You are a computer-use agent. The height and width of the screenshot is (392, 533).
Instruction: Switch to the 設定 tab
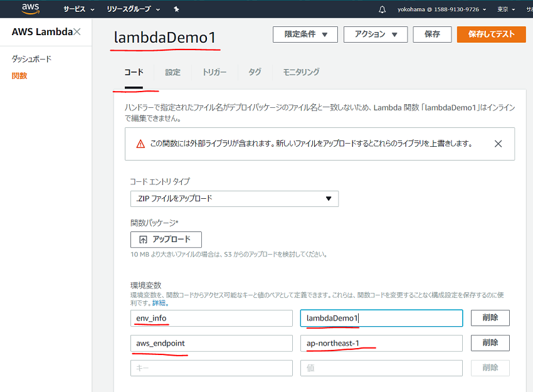[172, 72]
